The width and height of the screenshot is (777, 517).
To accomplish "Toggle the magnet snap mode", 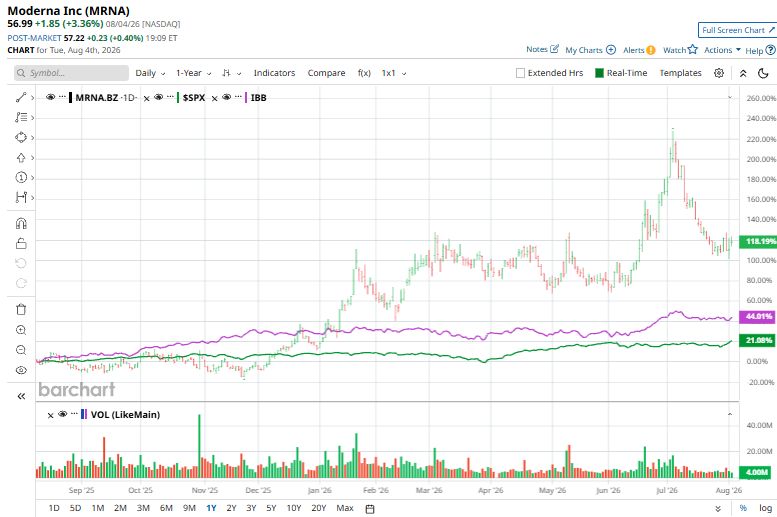I will point(21,224).
